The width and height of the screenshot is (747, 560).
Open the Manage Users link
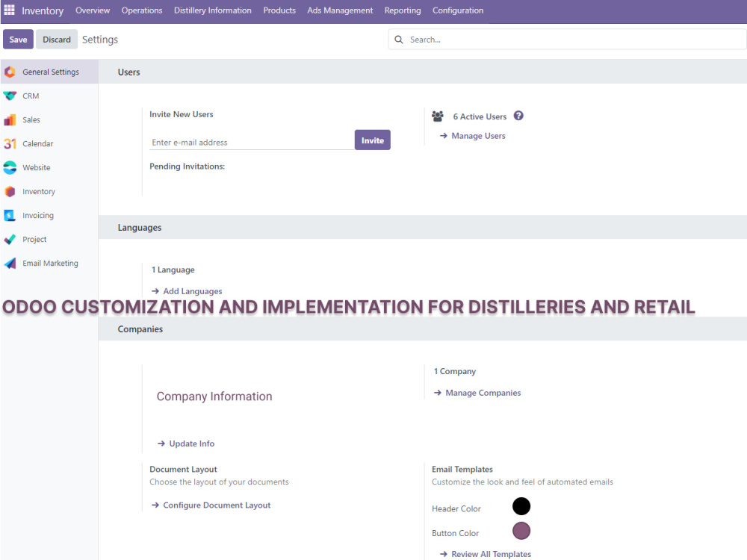click(473, 136)
